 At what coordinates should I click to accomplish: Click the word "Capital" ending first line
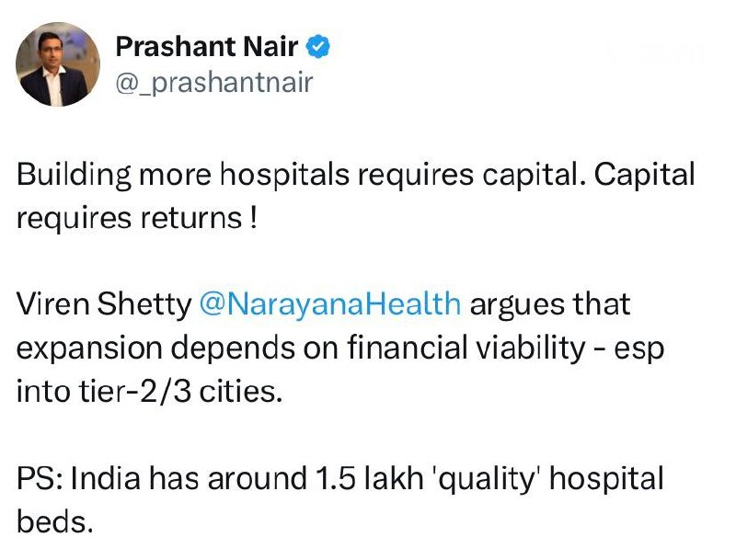pos(645,176)
